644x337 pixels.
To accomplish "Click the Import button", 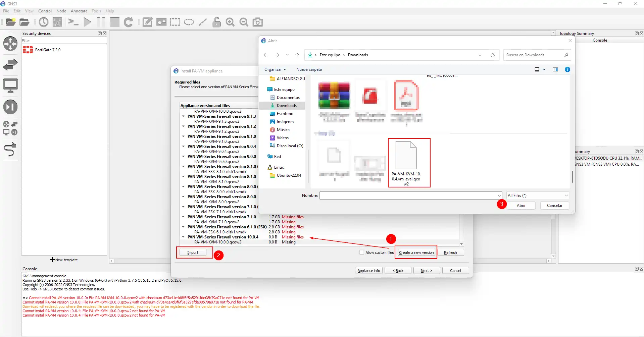I will (x=193, y=252).
